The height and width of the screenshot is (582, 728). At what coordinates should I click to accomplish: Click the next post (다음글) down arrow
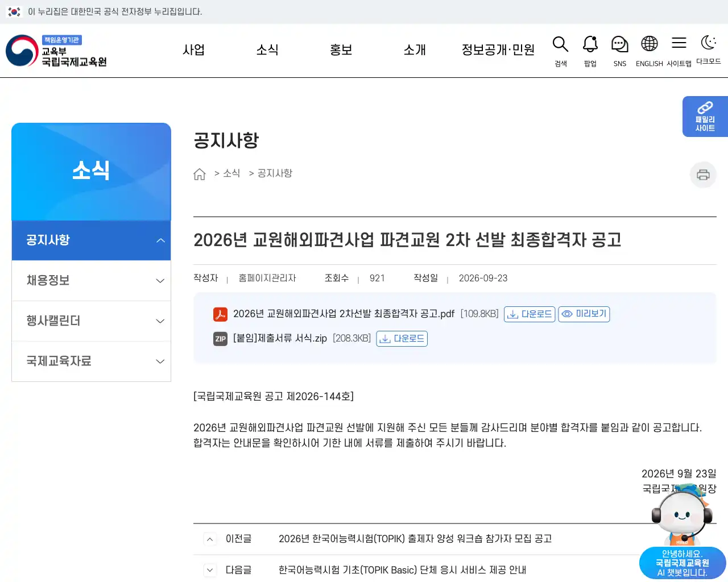pyautogui.click(x=210, y=570)
